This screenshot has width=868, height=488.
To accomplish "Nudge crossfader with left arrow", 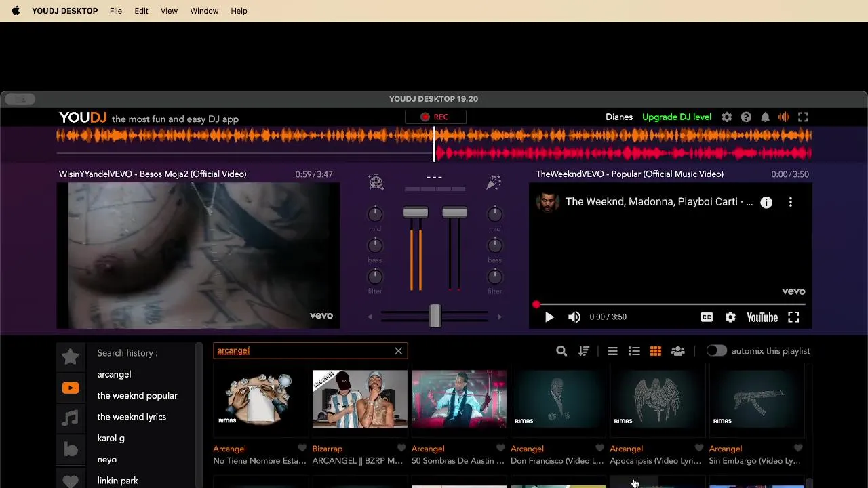I will [370, 317].
